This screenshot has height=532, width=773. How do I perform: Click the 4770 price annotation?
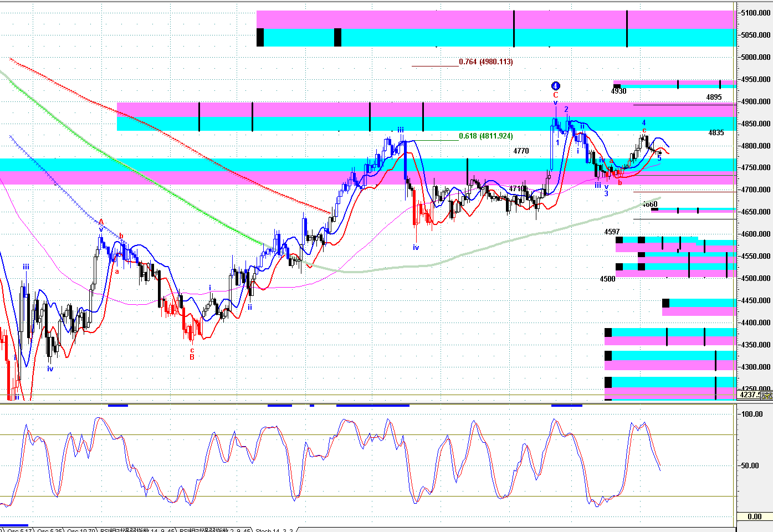coord(521,151)
